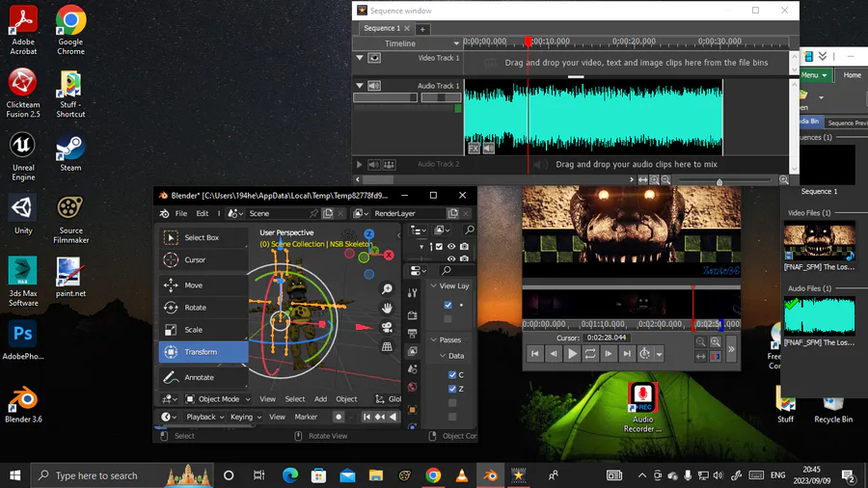Collapse Audio Track 1 with its triangle
This screenshot has height=488, width=868.
point(360,86)
